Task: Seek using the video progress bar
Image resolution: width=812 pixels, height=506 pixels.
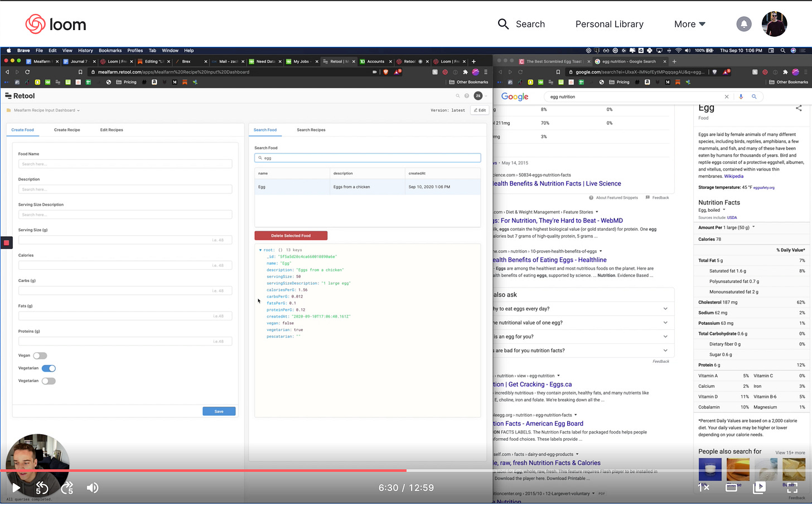Action: pyautogui.click(x=406, y=471)
